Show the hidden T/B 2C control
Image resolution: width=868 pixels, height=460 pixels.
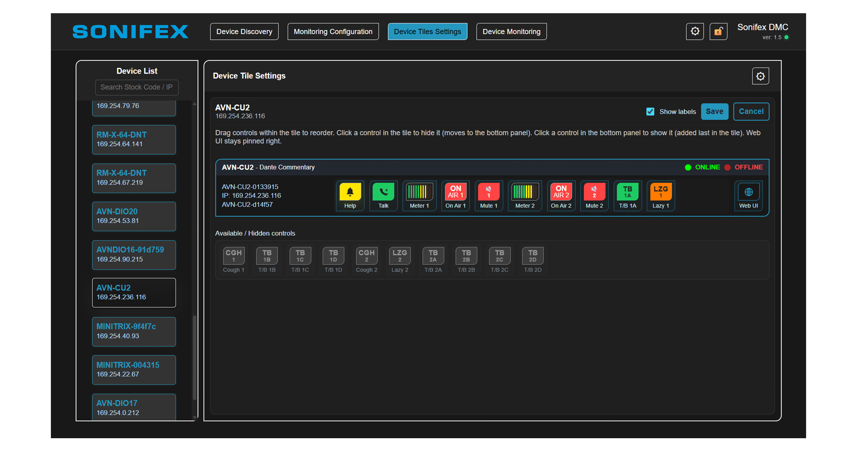pyautogui.click(x=499, y=260)
